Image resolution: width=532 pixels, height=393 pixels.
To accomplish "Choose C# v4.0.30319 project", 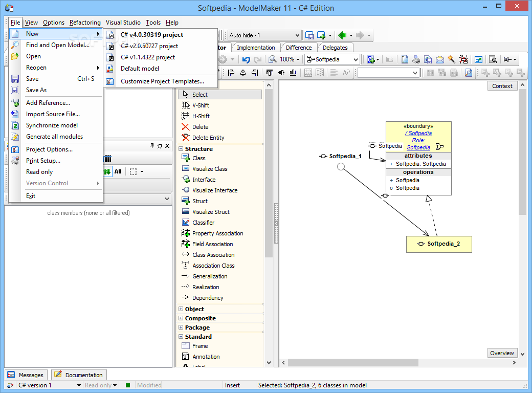I will 161,35.
